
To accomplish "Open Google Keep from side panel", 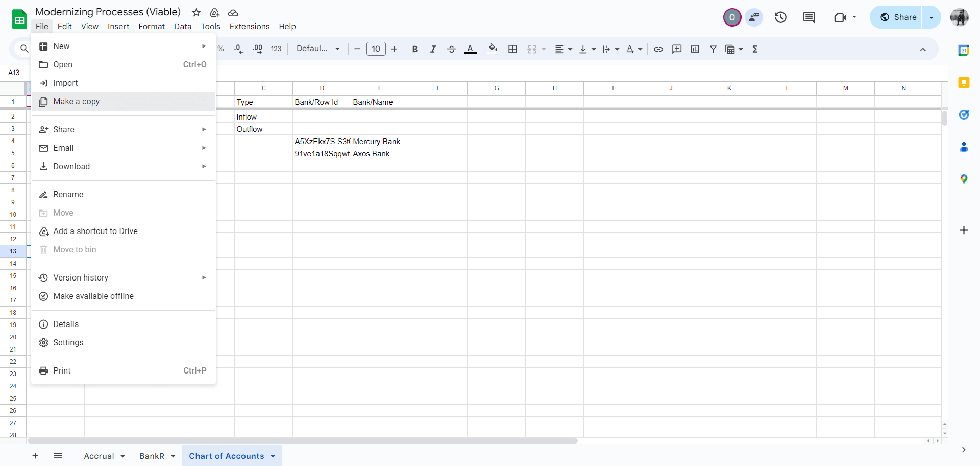I will (964, 82).
